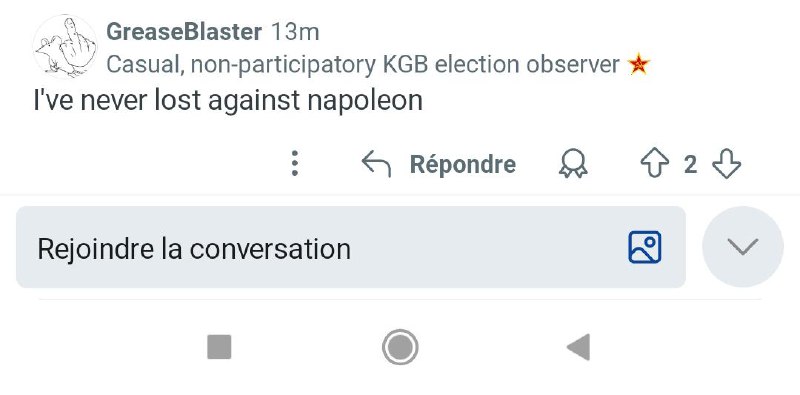This screenshot has width=800, height=395.
Task: Attach an image using the picture icon
Action: (x=644, y=247)
